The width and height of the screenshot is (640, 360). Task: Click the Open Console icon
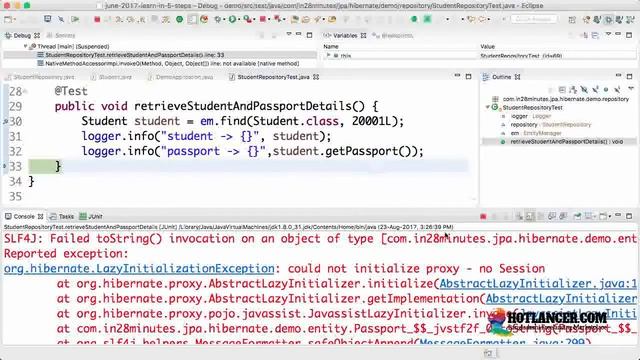pyautogui.click(x=603, y=216)
